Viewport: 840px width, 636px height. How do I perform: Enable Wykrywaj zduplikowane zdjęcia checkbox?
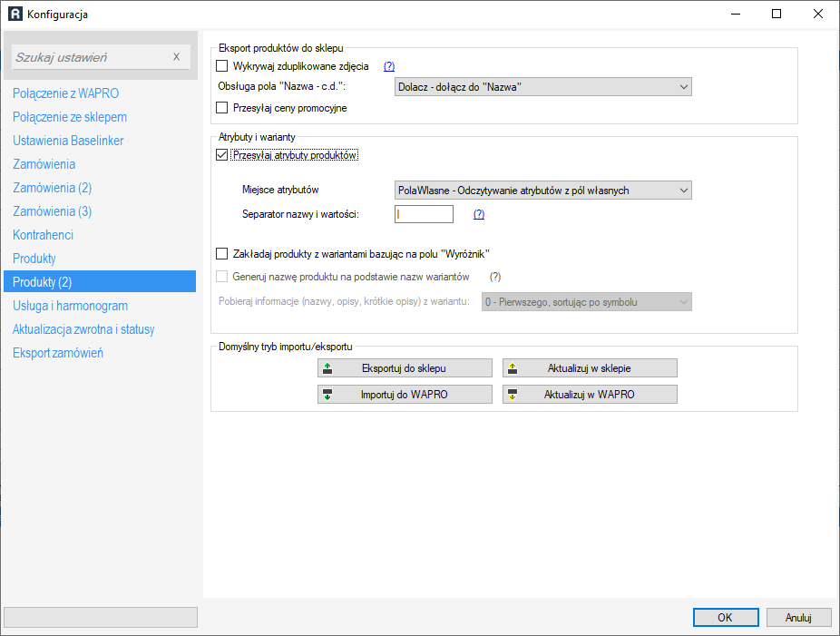(x=221, y=66)
